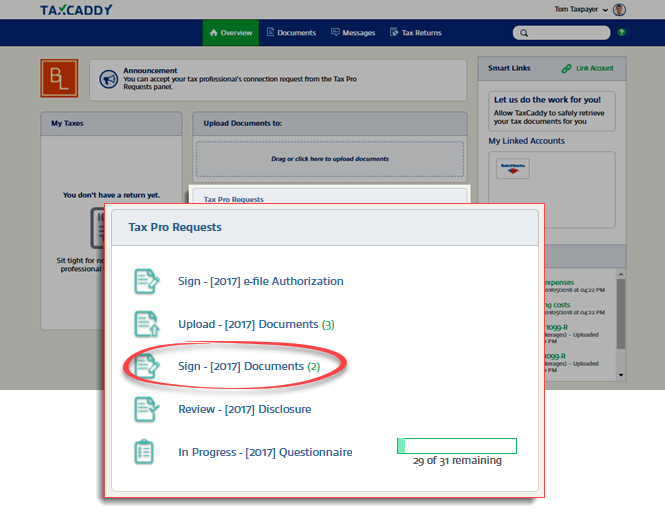Click the announcement megaphone icon
This screenshot has width=665, height=513.
tap(109, 79)
